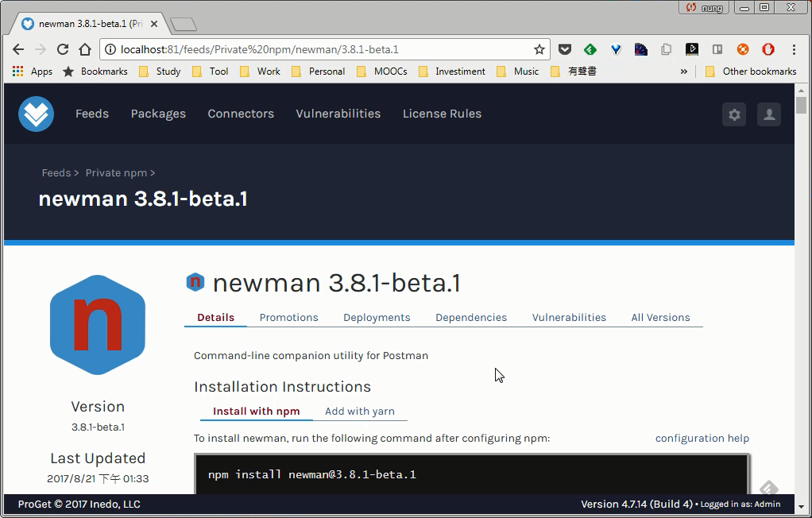Click the copy pages extension icon
This screenshot has width=812, height=518.
tap(667, 49)
